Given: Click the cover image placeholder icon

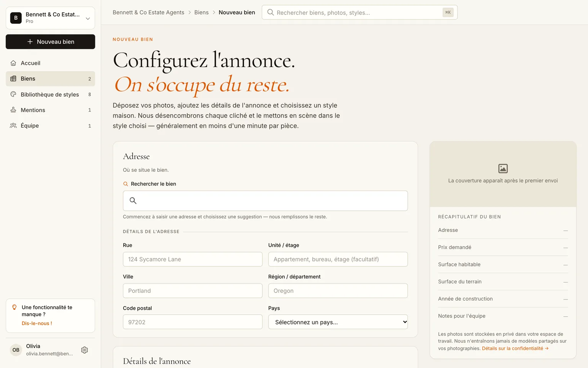Looking at the screenshot, I should click(503, 168).
